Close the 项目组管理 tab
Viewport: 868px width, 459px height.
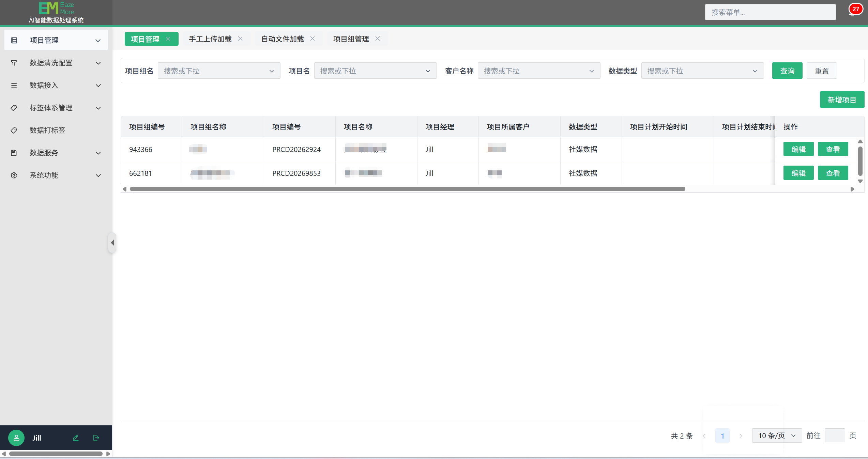378,39
